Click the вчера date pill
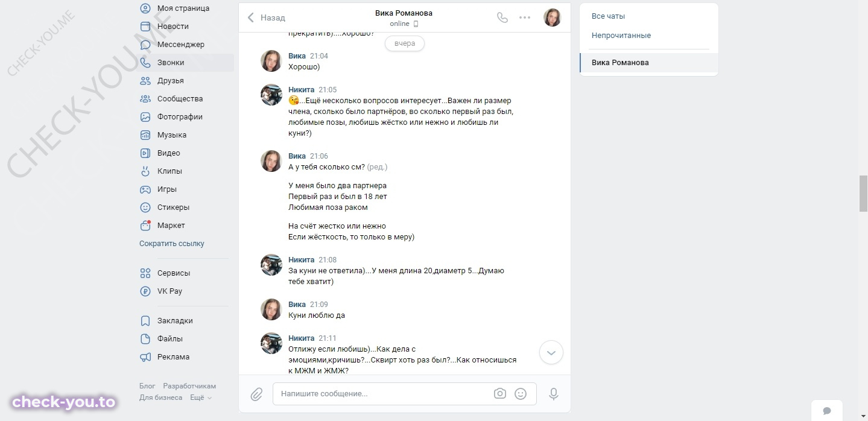868x421 pixels. (x=404, y=43)
